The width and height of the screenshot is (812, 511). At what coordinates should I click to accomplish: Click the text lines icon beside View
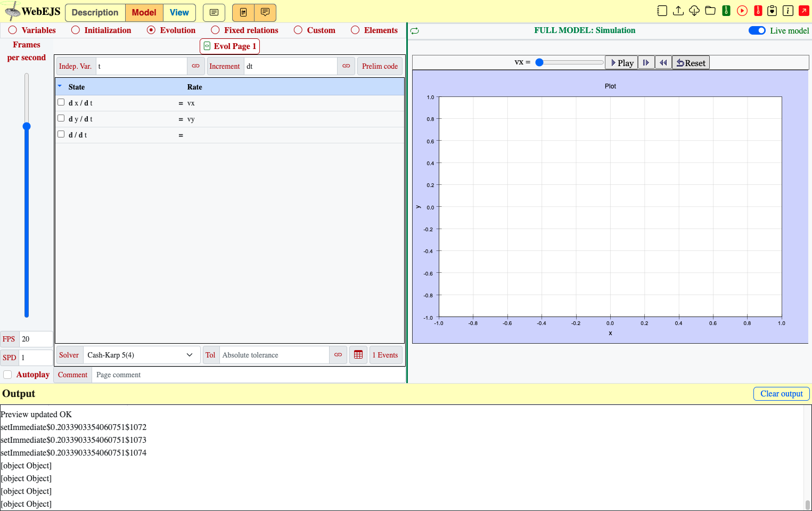pyautogui.click(x=214, y=12)
